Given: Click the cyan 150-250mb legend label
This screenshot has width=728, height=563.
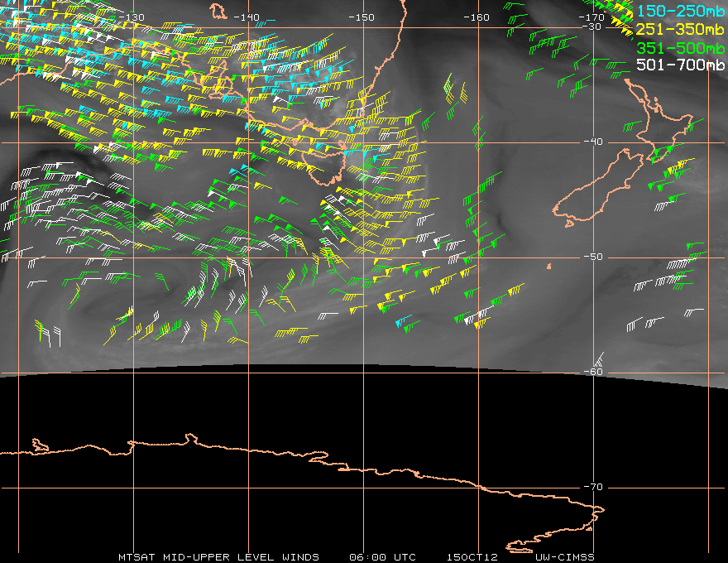Looking at the screenshot, I should pyautogui.click(x=680, y=11).
